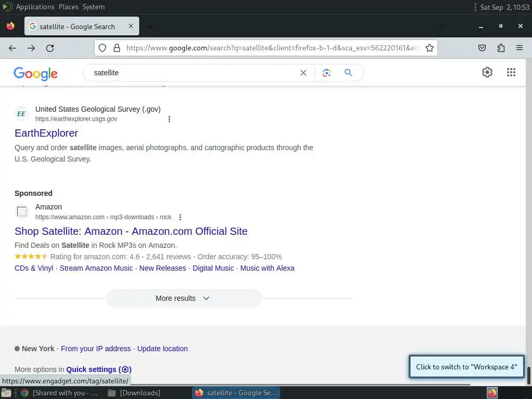Image resolution: width=532 pixels, height=399 pixels.
Task: Click Update location link
Action: (x=163, y=349)
